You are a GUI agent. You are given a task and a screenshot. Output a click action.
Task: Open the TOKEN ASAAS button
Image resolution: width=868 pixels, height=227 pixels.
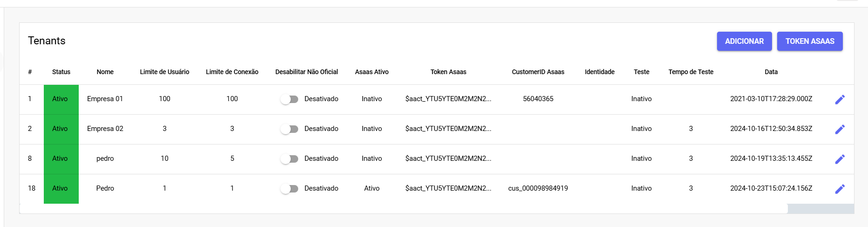coord(809,41)
